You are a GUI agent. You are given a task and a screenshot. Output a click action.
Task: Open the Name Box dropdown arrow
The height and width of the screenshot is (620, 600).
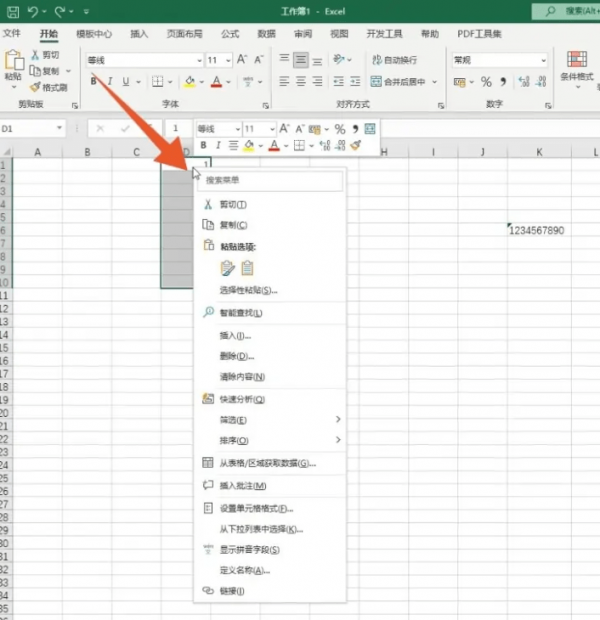pyautogui.click(x=59, y=128)
